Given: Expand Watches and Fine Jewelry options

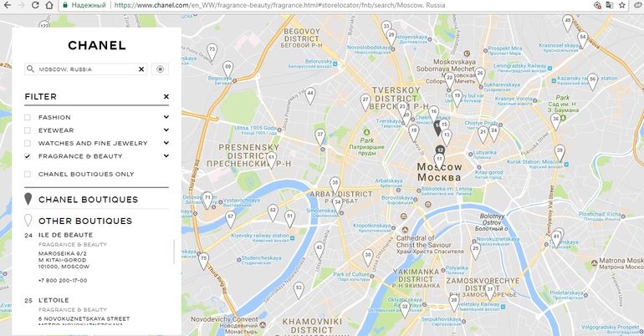Looking at the screenshot, I should 166,143.
